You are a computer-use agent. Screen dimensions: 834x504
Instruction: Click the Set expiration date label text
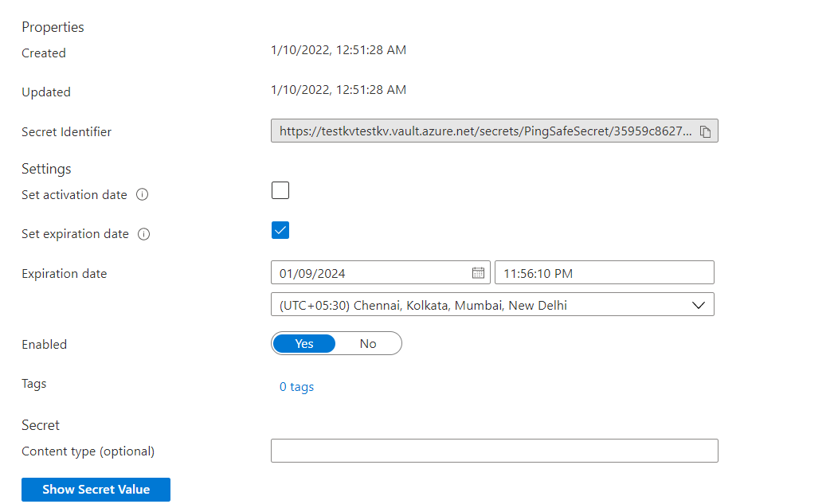click(x=75, y=234)
